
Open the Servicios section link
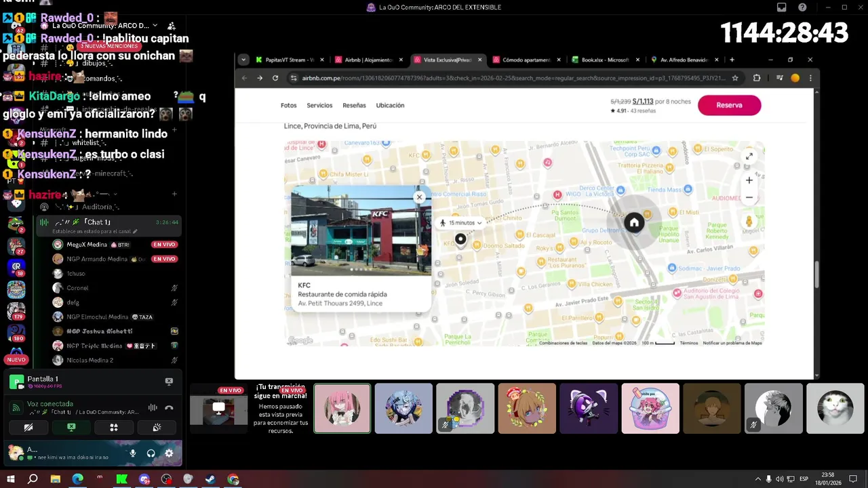pyautogui.click(x=319, y=105)
